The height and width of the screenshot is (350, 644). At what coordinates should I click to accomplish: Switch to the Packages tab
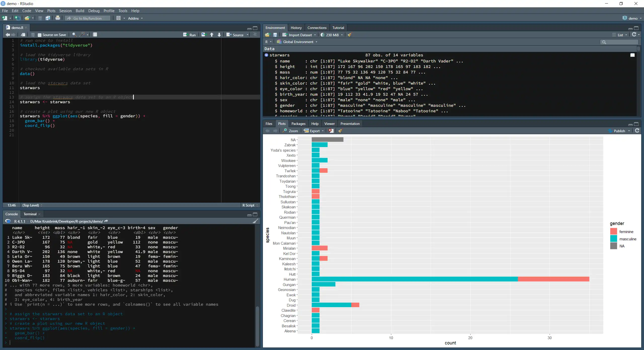pyautogui.click(x=298, y=124)
